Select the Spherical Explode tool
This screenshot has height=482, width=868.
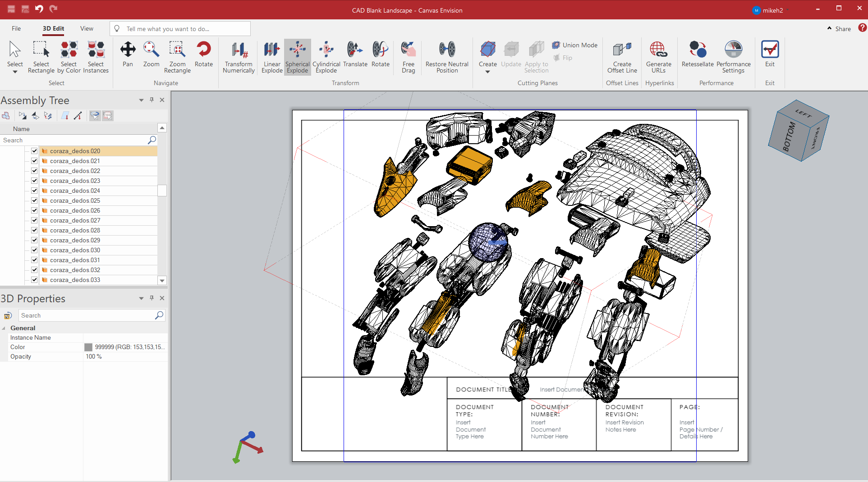click(297, 57)
